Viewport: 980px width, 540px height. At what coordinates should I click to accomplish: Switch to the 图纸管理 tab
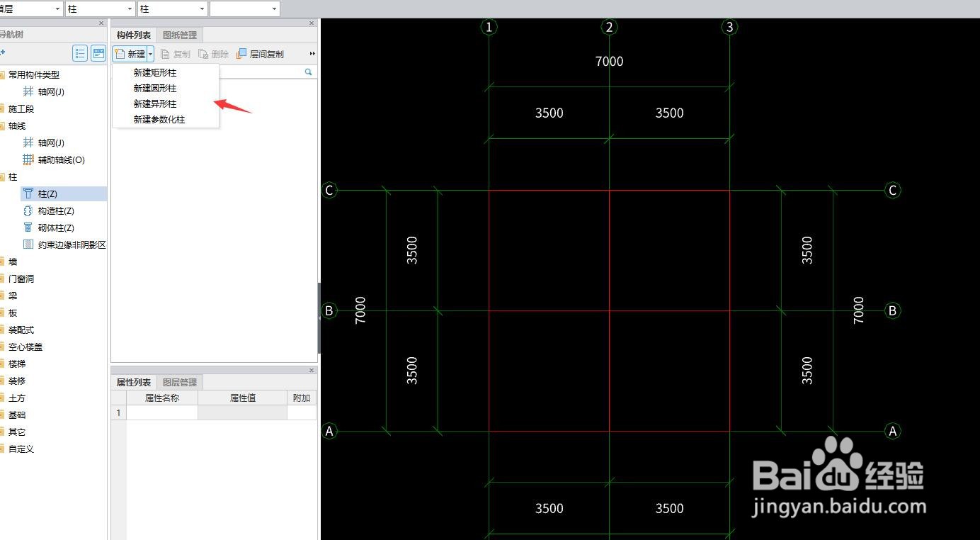pyautogui.click(x=180, y=35)
